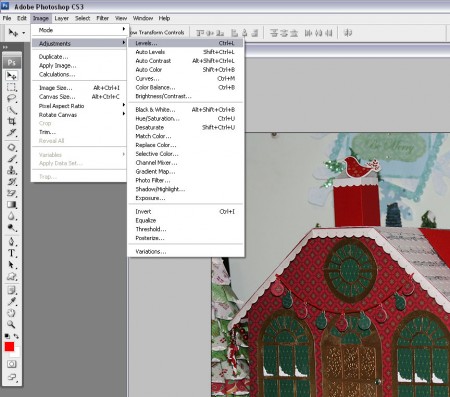Open the Filter menu
This screenshot has width=450, height=397.
[102, 18]
